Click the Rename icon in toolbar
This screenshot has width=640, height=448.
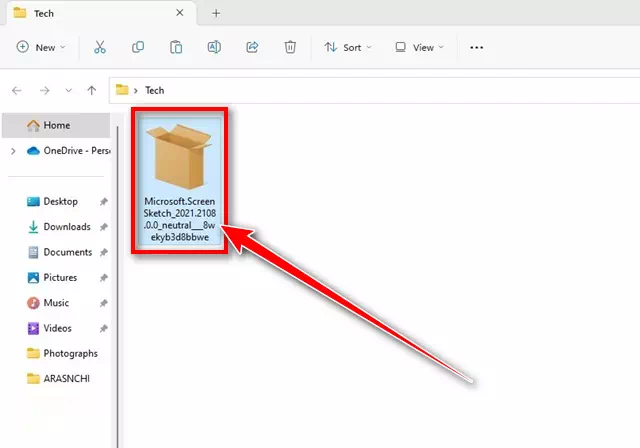coord(214,47)
